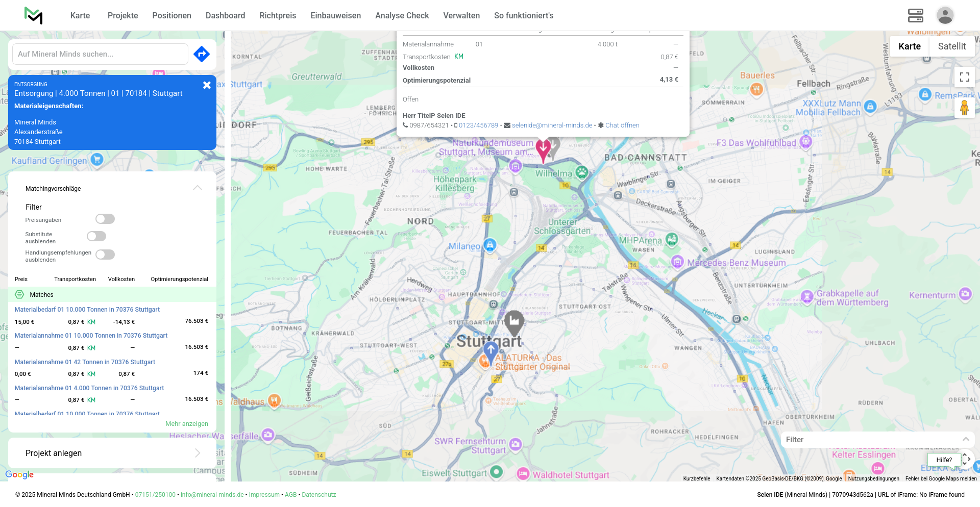
Task: Click the Mineral Minds logo
Action: 34,15
